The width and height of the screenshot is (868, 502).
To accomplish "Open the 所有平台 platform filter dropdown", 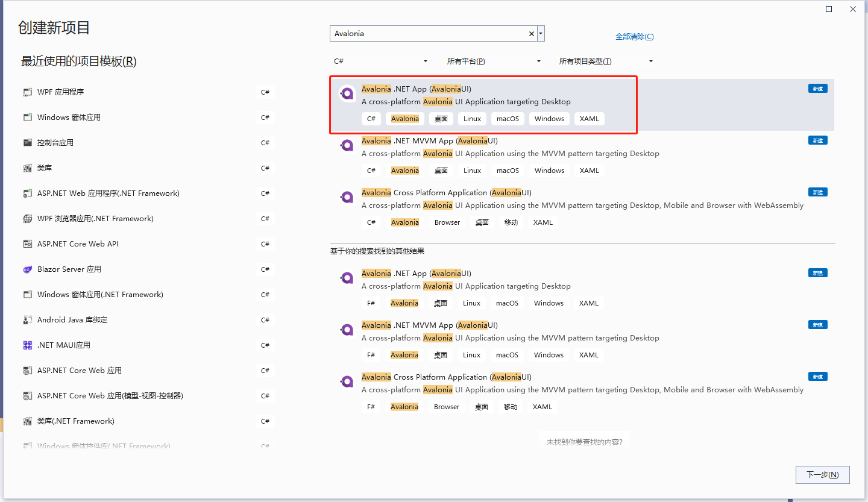I will [x=494, y=61].
